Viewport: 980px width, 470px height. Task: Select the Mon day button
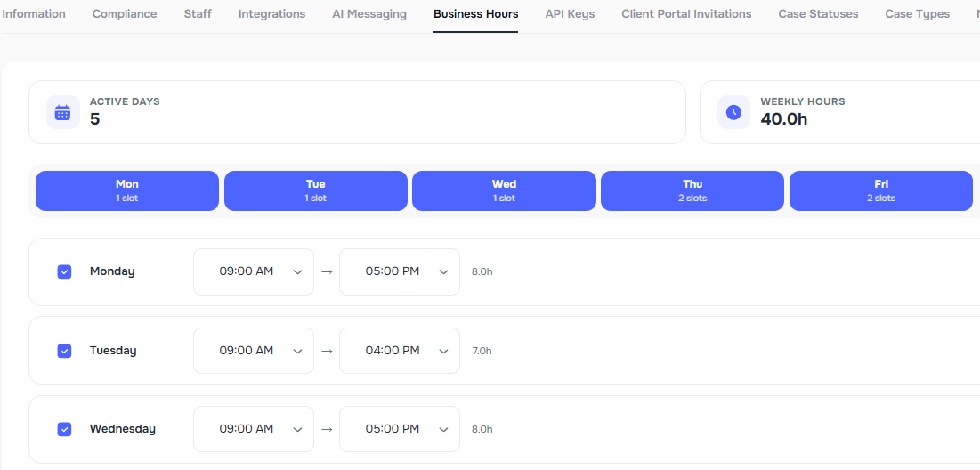(127, 190)
